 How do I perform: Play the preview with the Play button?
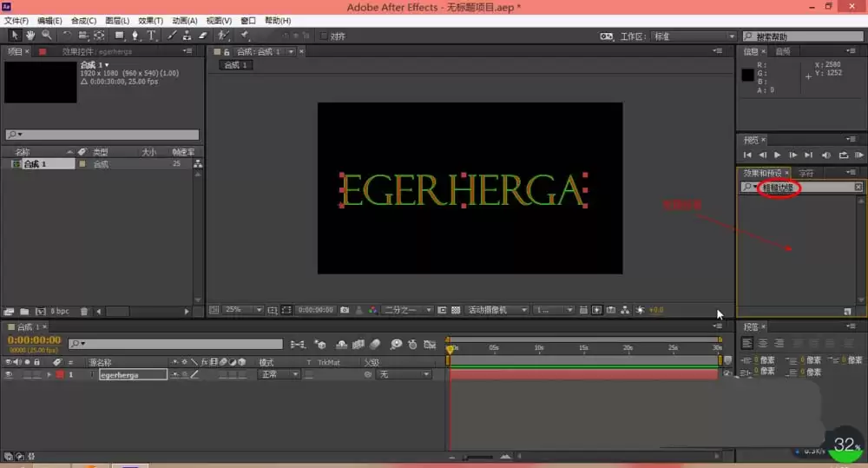tap(777, 155)
